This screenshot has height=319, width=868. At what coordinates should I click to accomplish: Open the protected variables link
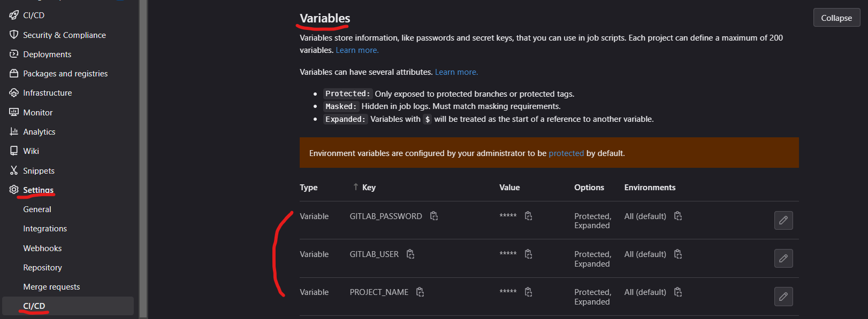(566, 153)
